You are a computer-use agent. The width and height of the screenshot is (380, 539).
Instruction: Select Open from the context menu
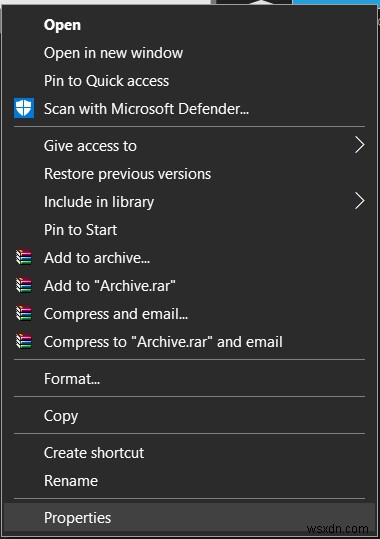tap(189, 25)
